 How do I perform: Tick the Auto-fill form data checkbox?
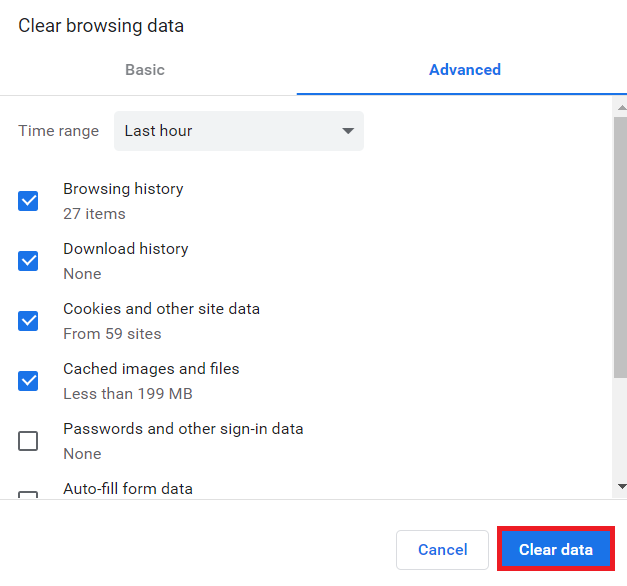click(x=28, y=495)
